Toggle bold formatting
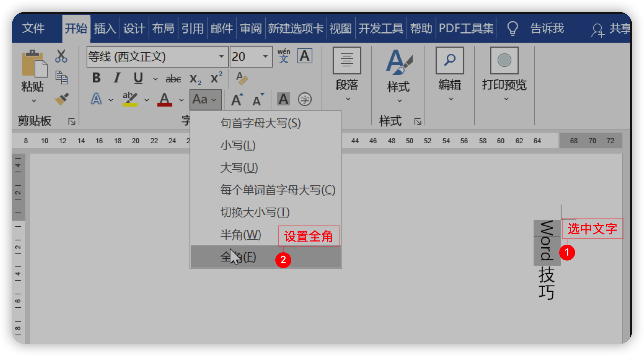Image resolution: width=644 pixels, height=356 pixels. tap(96, 78)
